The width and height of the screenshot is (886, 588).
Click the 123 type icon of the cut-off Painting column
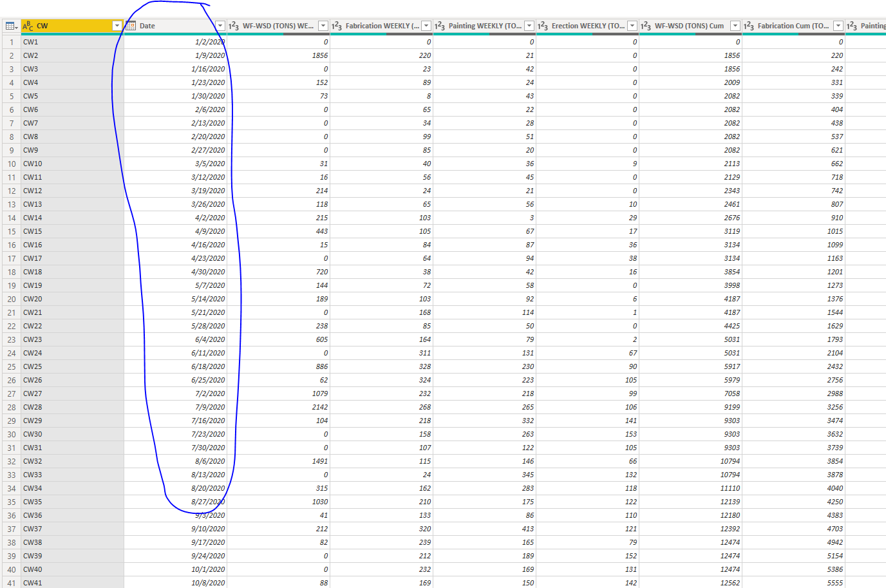pos(852,26)
